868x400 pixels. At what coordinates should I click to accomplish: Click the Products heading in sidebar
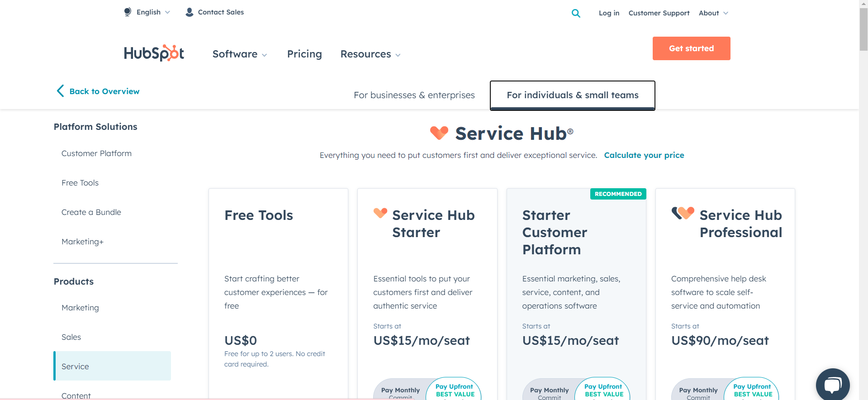coord(74,281)
